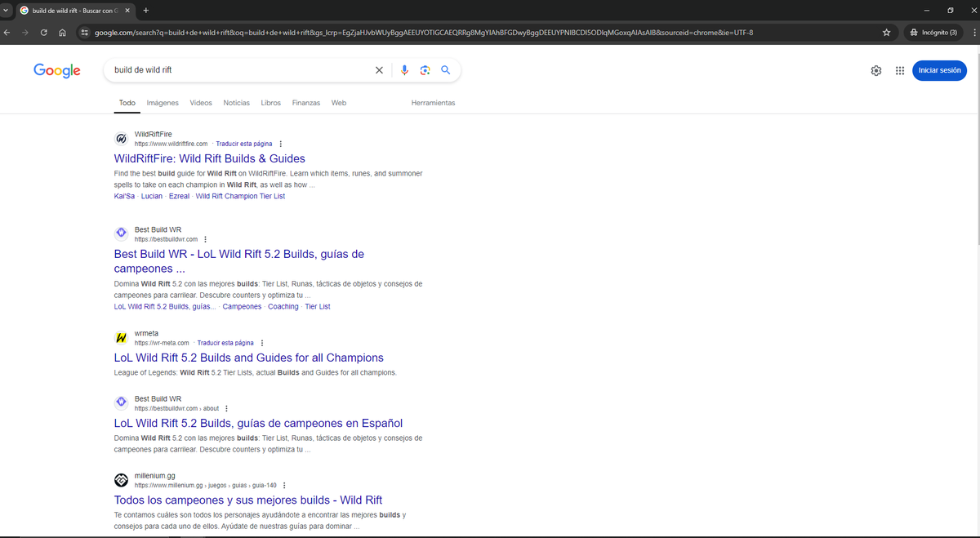
Task: Open Herramientas search tools
Action: coord(434,103)
